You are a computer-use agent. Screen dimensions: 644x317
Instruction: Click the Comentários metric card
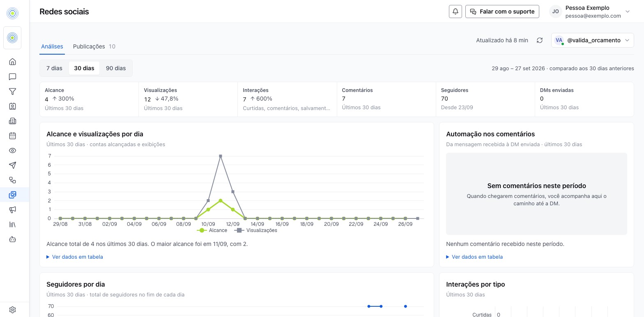click(386, 99)
